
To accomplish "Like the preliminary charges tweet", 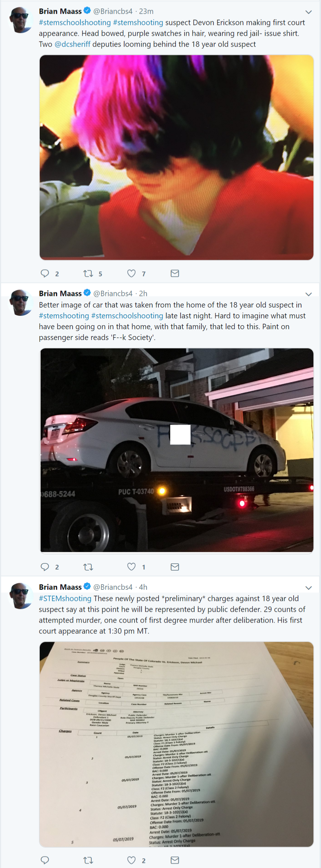I will (131, 860).
